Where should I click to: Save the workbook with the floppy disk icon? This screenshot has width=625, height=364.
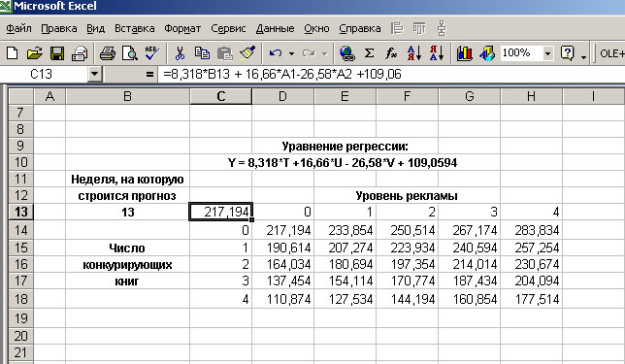tap(57, 53)
